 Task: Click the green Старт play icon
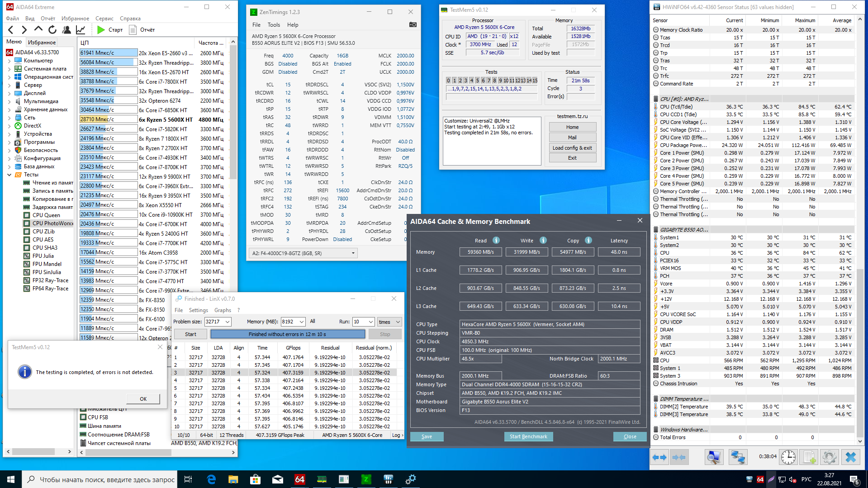(x=101, y=30)
